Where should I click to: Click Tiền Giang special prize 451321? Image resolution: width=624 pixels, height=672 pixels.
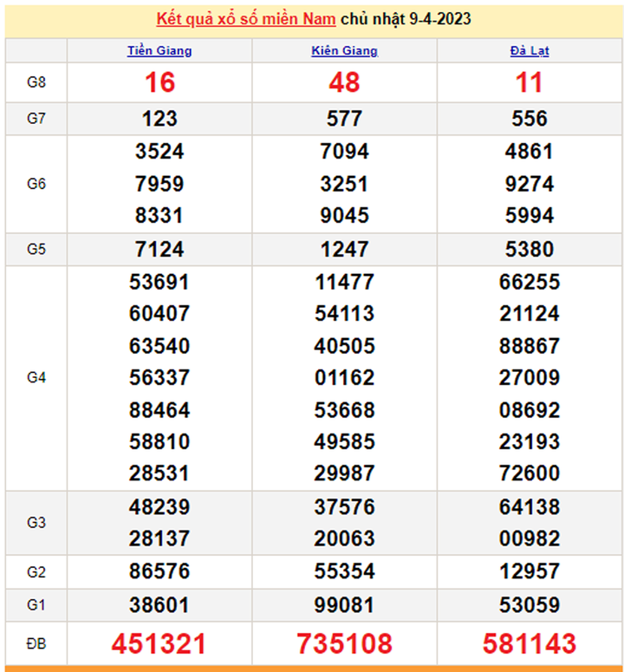point(159,643)
